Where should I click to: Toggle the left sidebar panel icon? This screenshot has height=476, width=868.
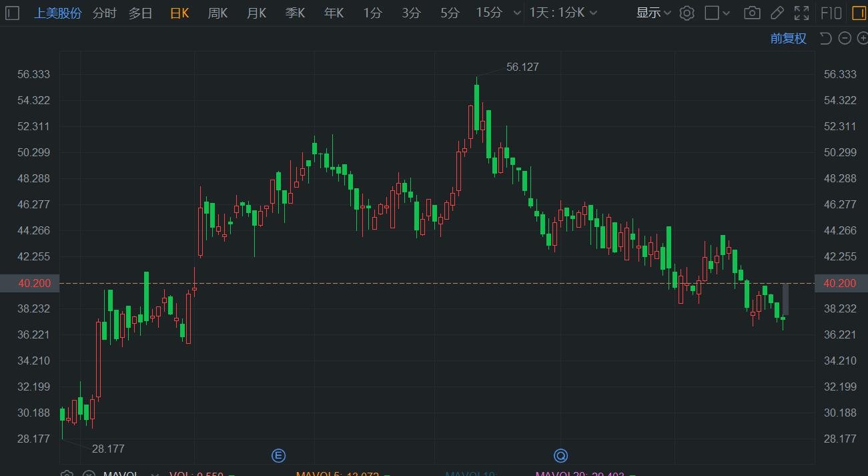[12, 13]
